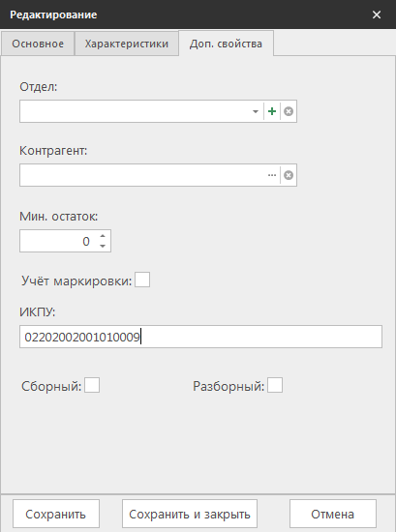Click the Сохранить button
396x532 pixels.
click(x=56, y=514)
